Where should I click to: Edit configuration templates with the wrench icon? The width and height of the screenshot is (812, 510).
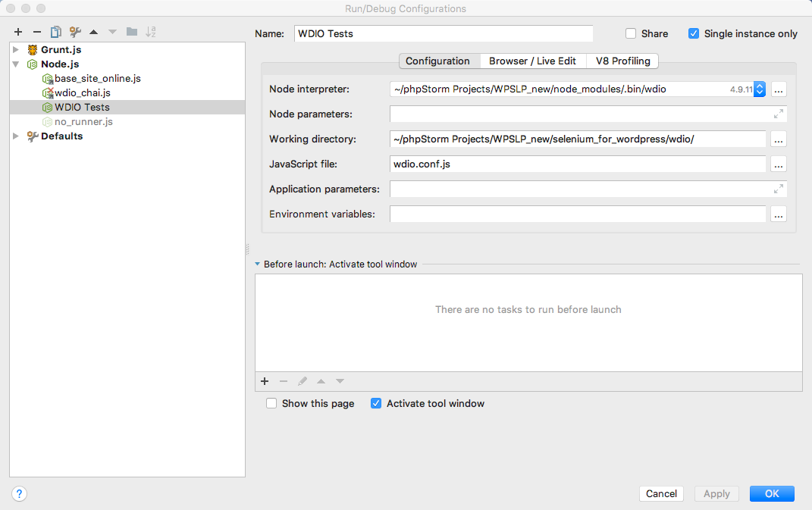tap(74, 32)
